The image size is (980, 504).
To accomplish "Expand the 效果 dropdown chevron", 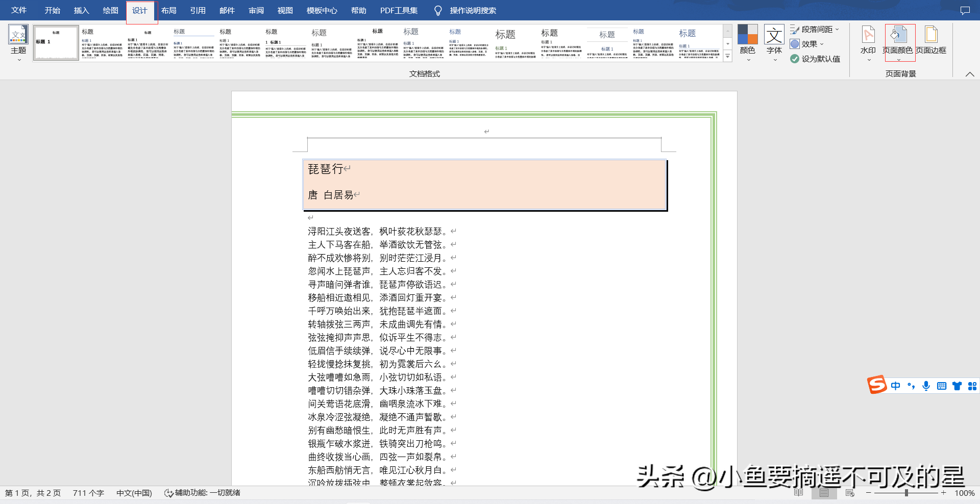I will coord(822,44).
